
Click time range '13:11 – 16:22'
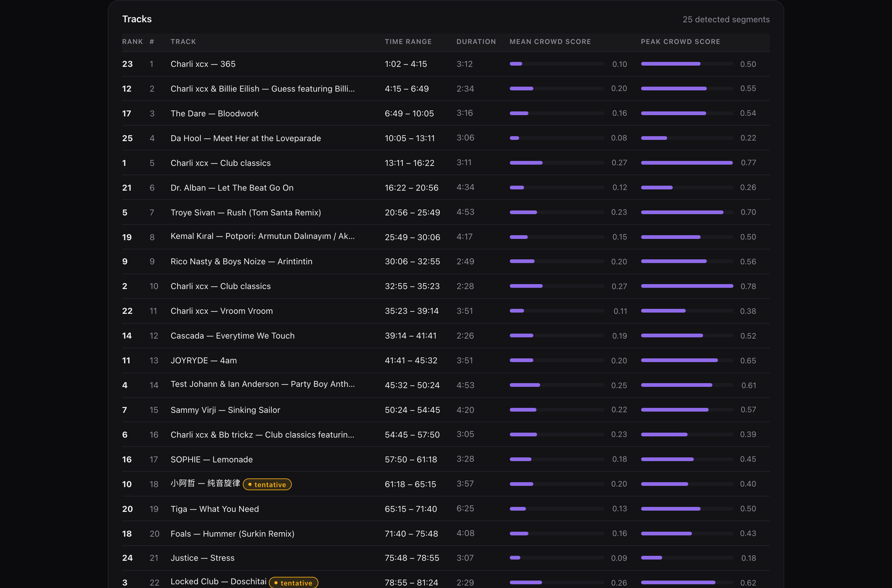point(409,163)
